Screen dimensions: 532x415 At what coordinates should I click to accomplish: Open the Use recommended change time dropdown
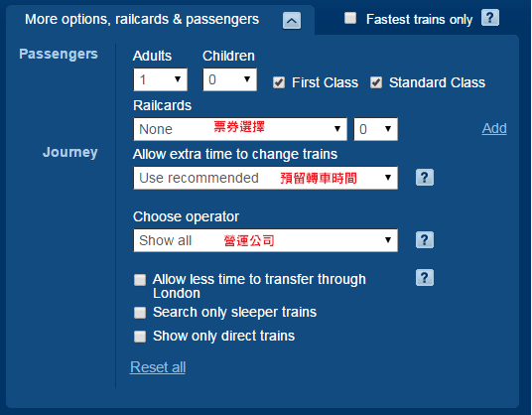265,178
